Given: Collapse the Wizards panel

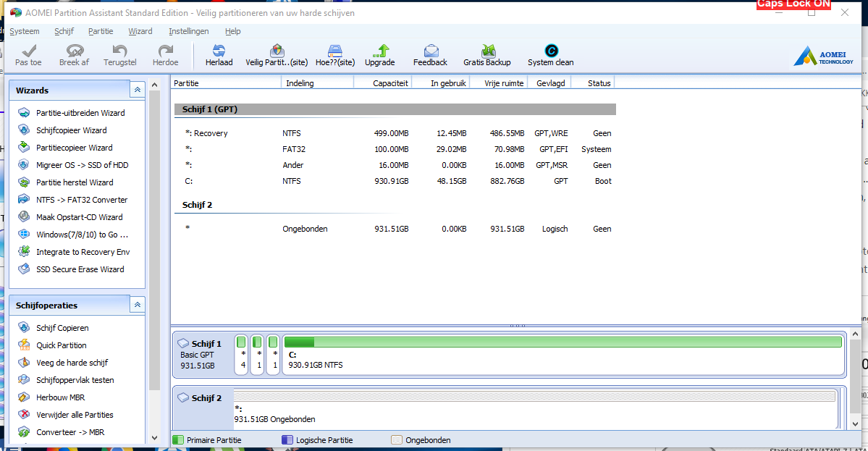Looking at the screenshot, I should click(x=138, y=90).
